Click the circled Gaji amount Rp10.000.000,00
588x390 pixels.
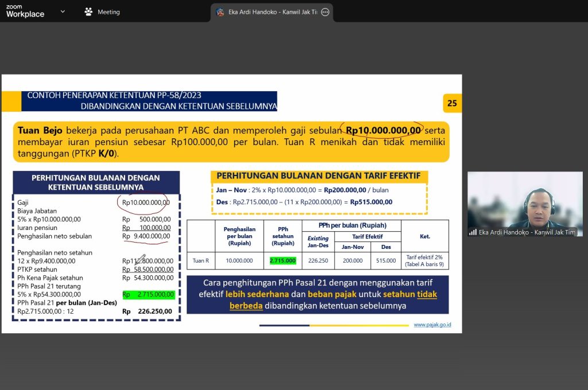pos(146,202)
